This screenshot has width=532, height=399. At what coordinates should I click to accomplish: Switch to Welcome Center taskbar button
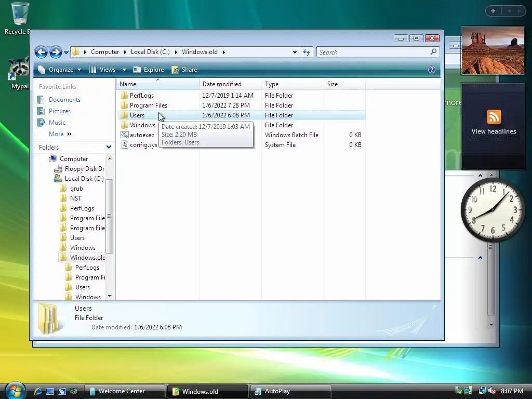tap(124, 391)
